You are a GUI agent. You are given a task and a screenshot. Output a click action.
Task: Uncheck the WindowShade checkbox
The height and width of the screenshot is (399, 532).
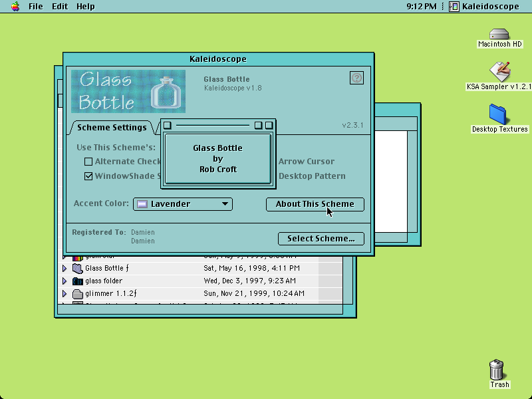click(x=88, y=176)
